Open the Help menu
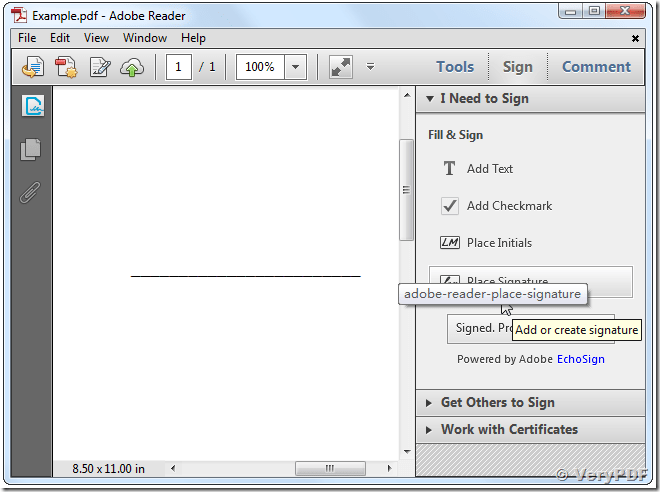 click(193, 38)
